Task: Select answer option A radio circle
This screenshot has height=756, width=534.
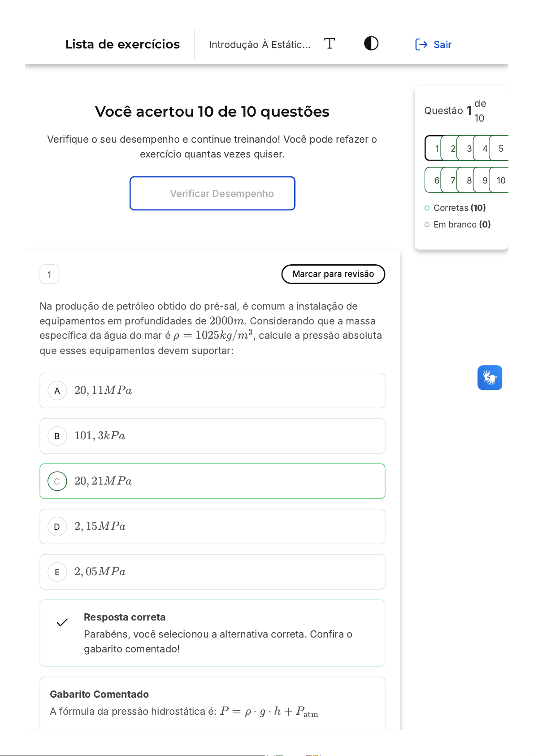Action: (57, 391)
